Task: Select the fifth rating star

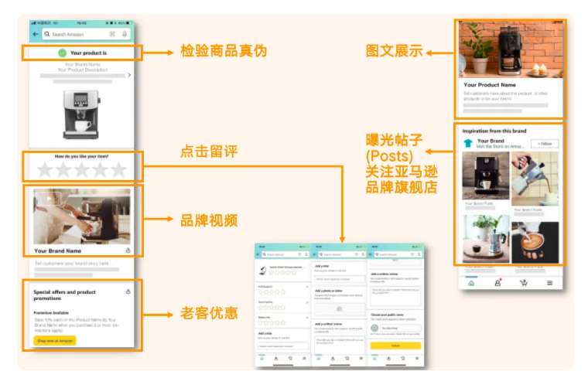Action: 118,169
